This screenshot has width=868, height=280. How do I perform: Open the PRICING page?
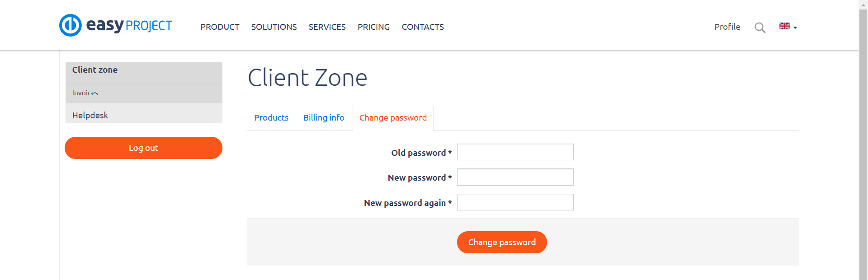[x=373, y=27]
